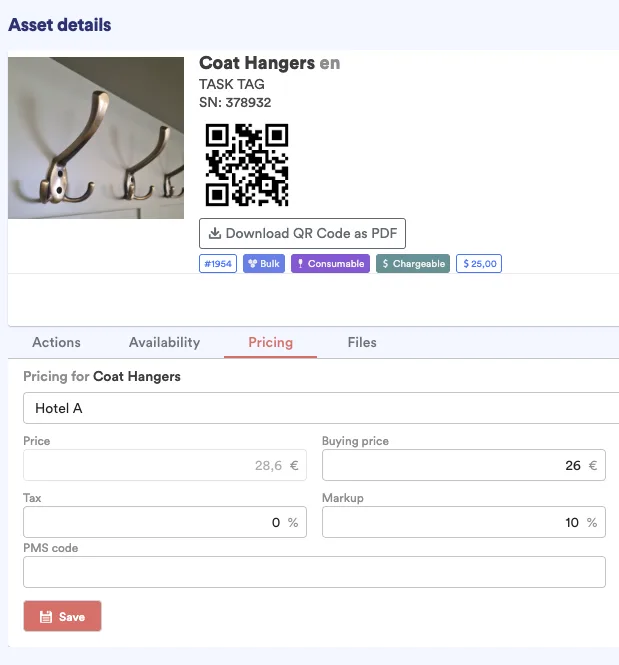This screenshot has width=619, height=665.
Task: Select the #1954 ID badge
Action: (218, 264)
